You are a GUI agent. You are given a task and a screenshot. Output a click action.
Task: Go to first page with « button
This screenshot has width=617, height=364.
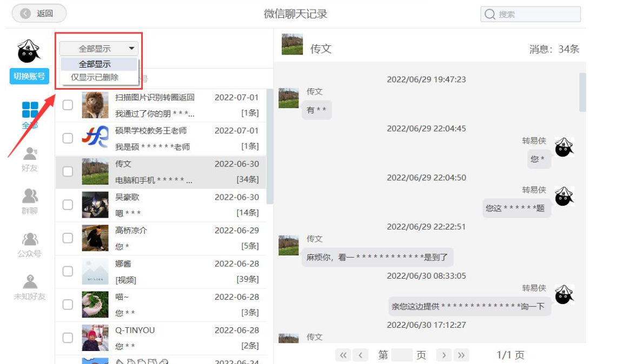click(x=343, y=355)
